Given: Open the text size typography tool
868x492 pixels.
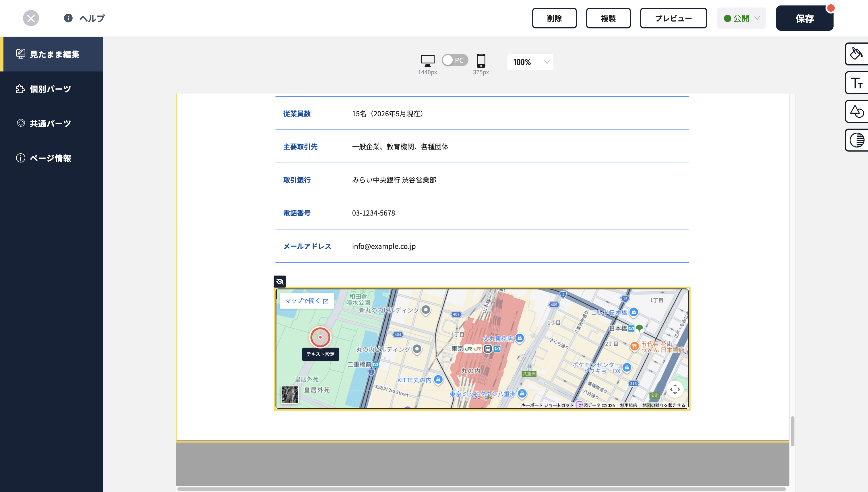Looking at the screenshot, I should tap(857, 82).
